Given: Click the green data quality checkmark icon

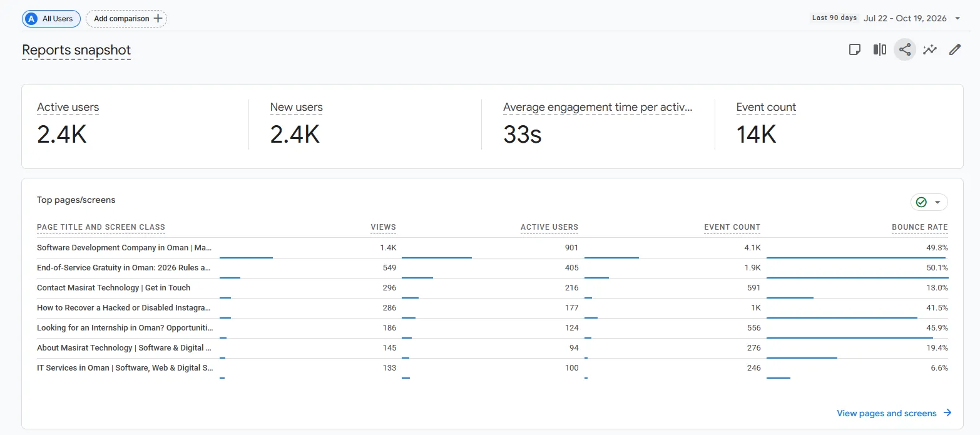Looking at the screenshot, I should [921, 202].
